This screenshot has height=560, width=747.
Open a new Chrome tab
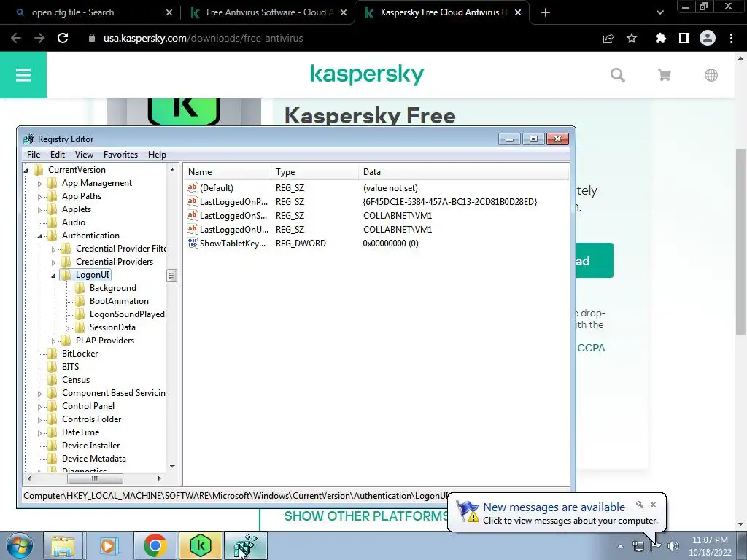point(546,12)
